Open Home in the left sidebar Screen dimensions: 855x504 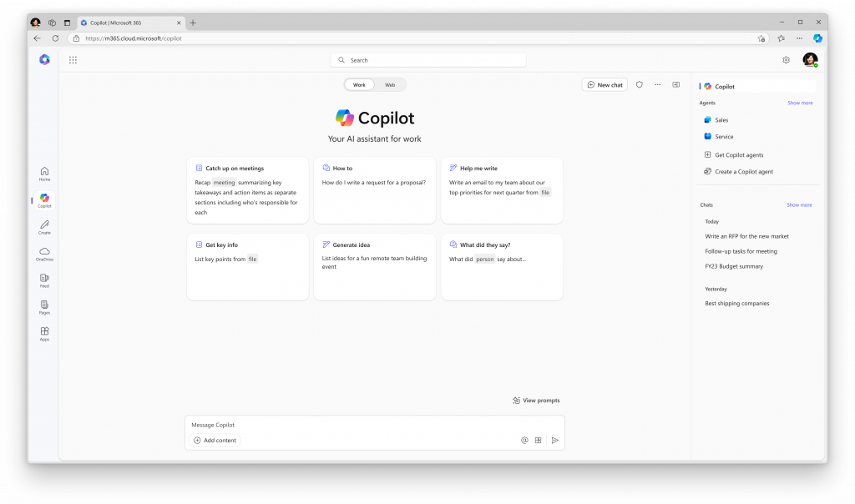click(x=44, y=174)
